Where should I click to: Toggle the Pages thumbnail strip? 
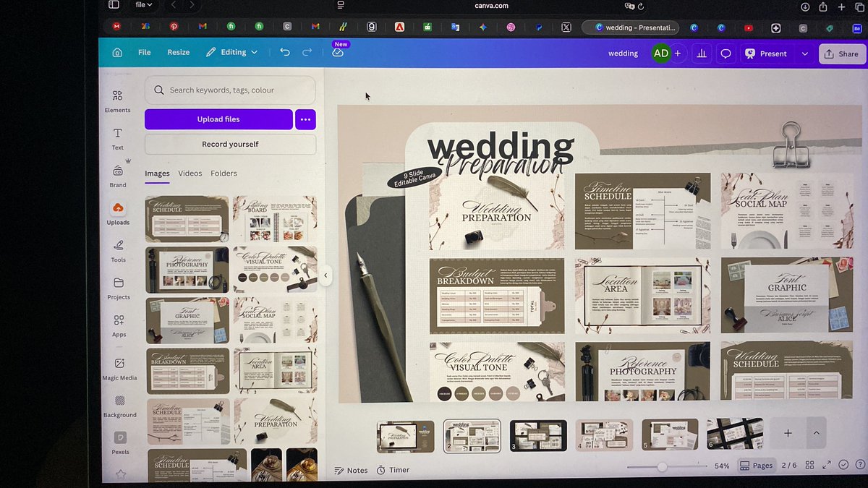(757, 466)
